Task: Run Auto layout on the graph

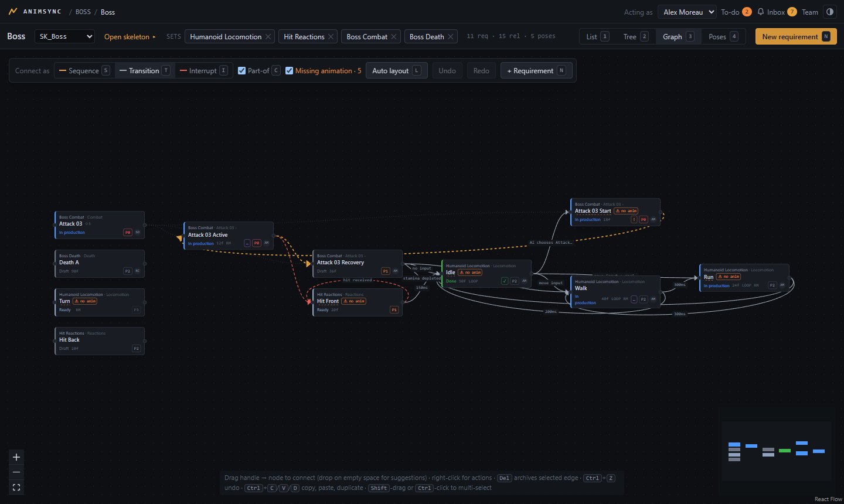Action: pyautogui.click(x=397, y=71)
